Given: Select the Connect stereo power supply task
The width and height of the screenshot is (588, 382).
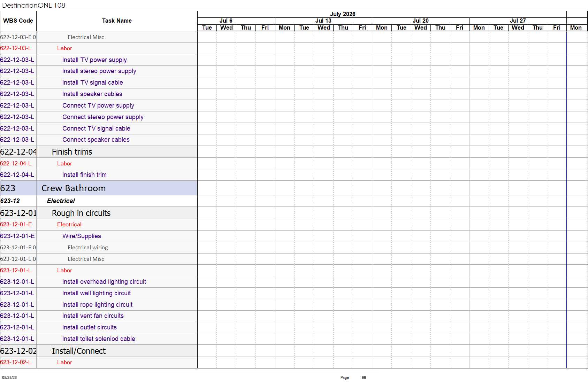Looking at the screenshot, I should [x=103, y=117].
